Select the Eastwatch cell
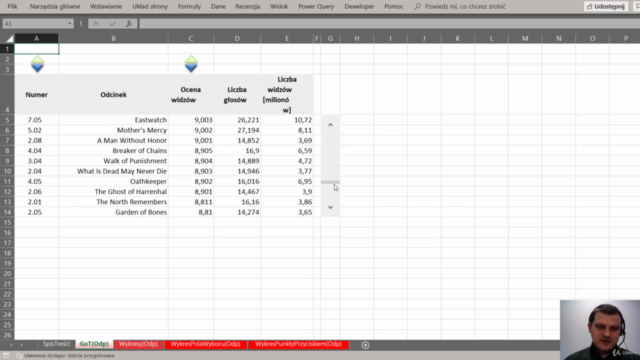Viewport: 640px width, 360px height. point(113,120)
